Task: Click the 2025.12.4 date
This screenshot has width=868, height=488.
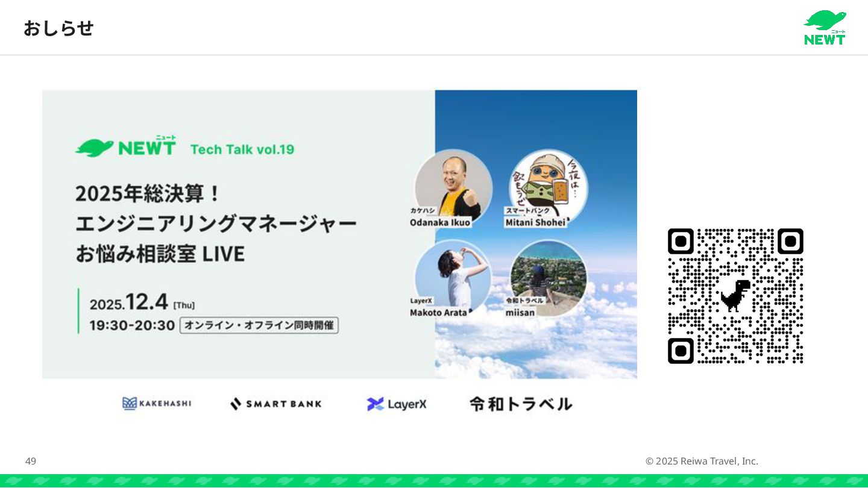Action: [128, 302]
